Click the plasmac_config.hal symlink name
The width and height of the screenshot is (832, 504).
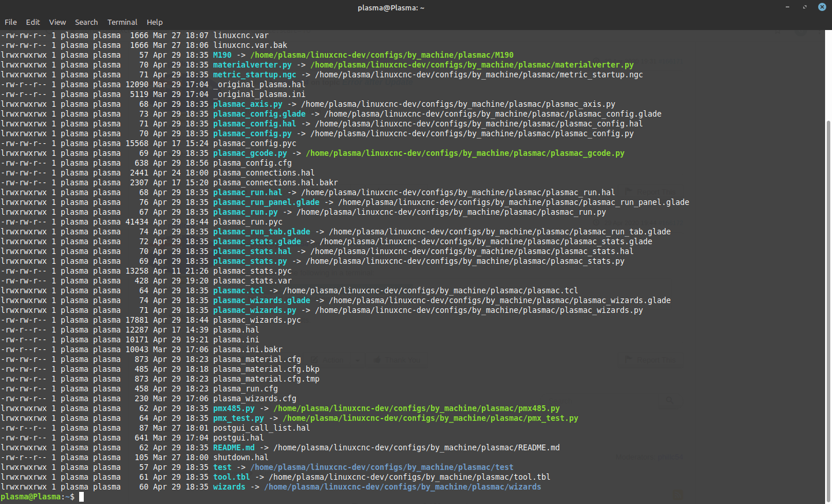click(x=255, y=124)
